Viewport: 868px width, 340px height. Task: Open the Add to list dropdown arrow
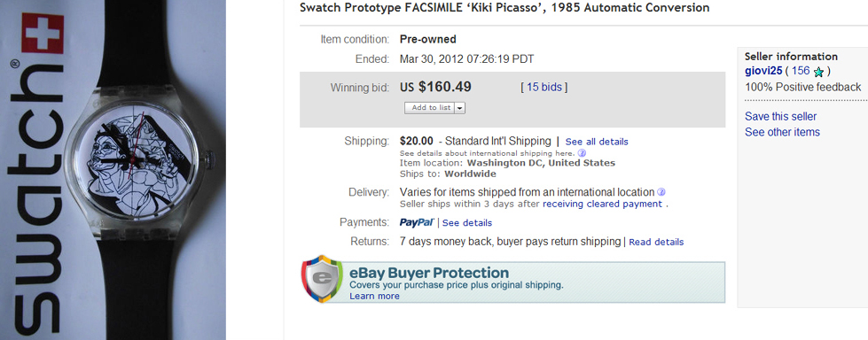pyautogui.click(x=459, y=108)
